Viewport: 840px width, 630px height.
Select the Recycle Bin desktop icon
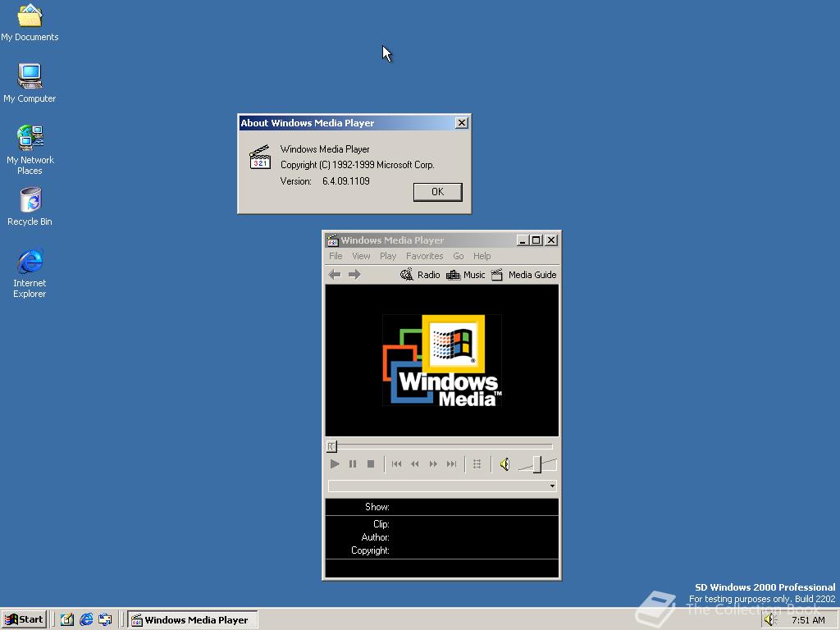[30, 207]
